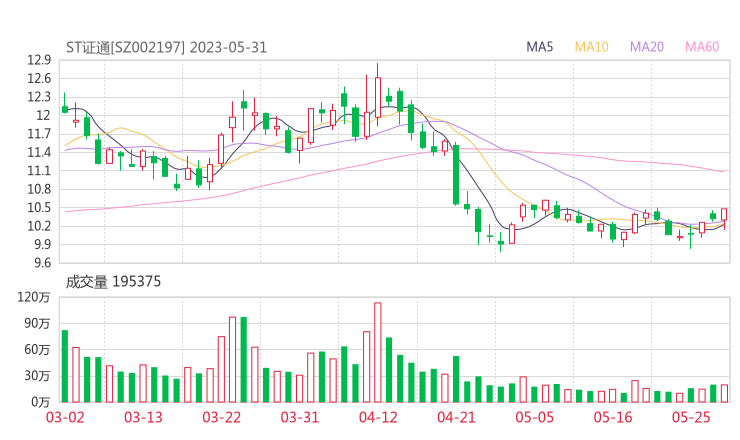Select the tall green candlestick near 04-21

456,175
